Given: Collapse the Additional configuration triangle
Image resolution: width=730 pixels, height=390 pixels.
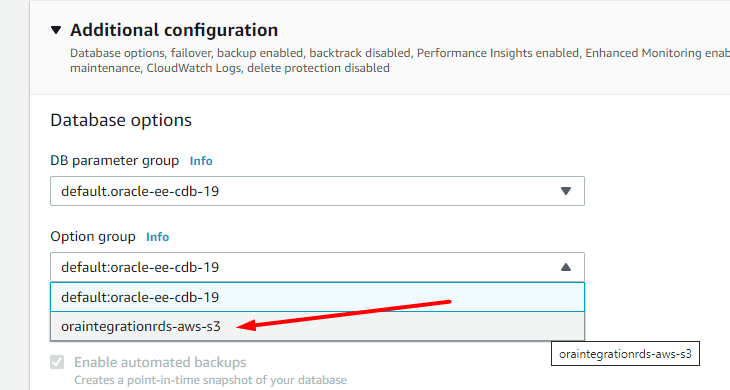Looking at the screenshot, I should (56, 30).
